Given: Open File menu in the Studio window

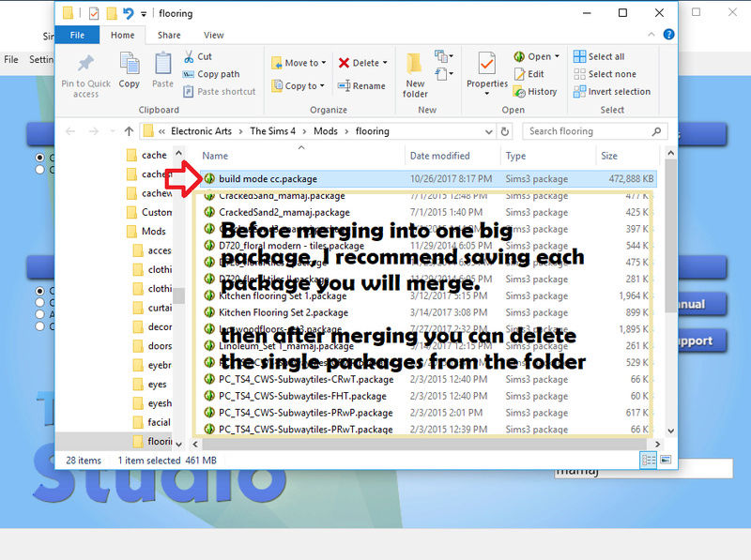Looking at the screenshot, I should pos(11,59).
